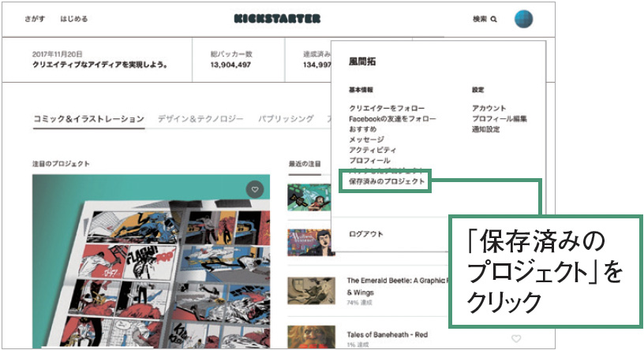Click 保存済みのプロジェクト menu entry
Image resolution: width=644 pixels, height=350 pixels.
[x=387, y=181]
